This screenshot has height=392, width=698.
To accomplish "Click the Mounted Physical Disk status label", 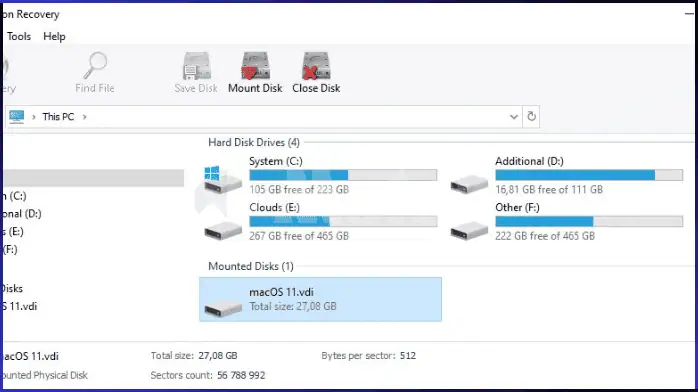I will point(45,375).
